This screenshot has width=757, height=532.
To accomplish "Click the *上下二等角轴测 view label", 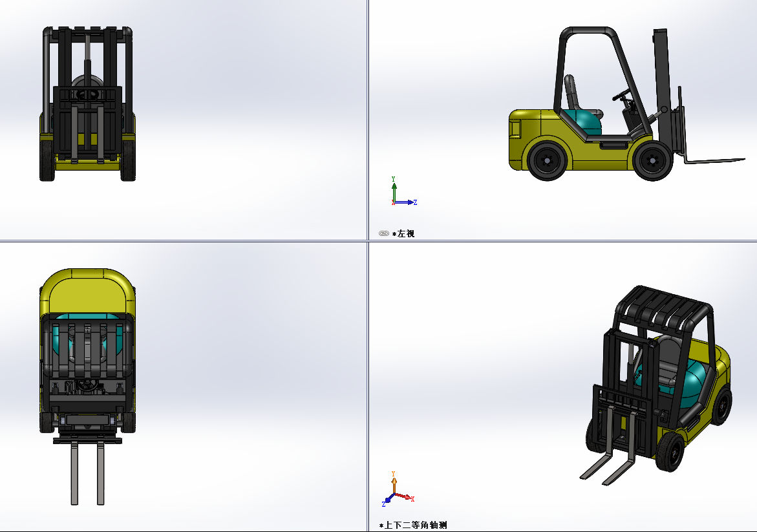I will pos(413,526).
